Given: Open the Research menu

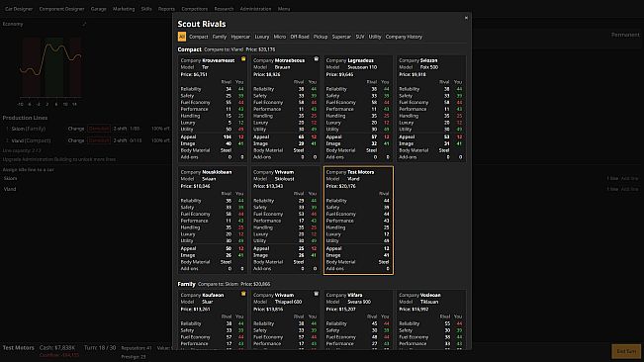Looking at the screenshot, I should [224, 9].
